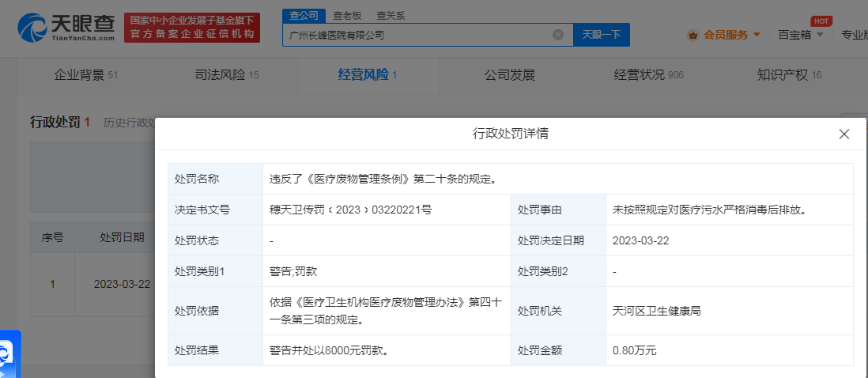
Task: Close the 行政处罚详情 dialog
Action: tap(843, 134)
